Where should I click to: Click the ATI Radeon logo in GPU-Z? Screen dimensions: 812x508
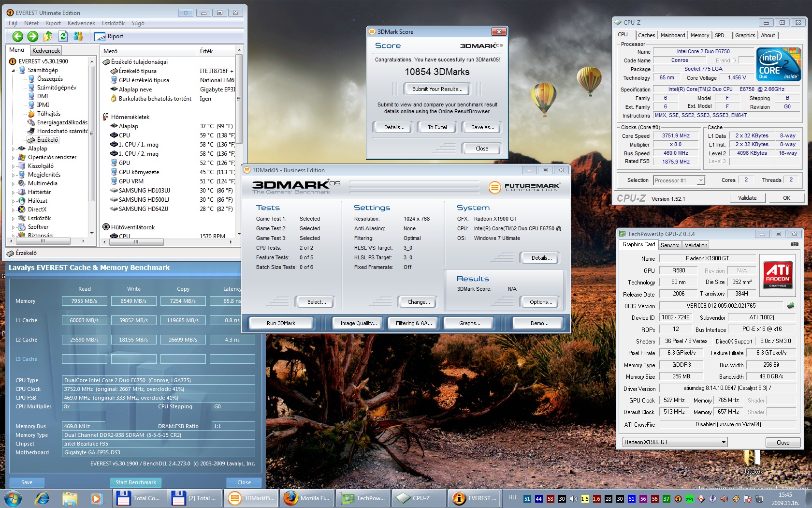coord(778,274)
